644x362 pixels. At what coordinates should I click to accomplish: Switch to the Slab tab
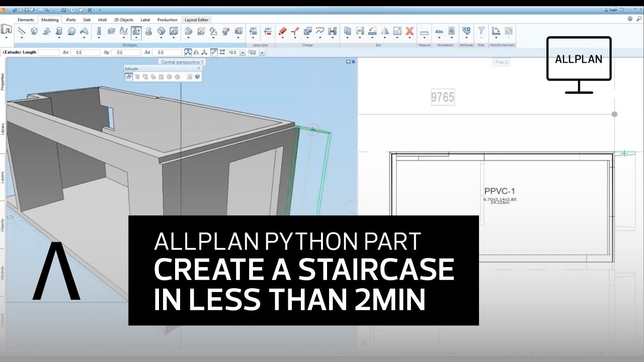(x=87, y=20)
